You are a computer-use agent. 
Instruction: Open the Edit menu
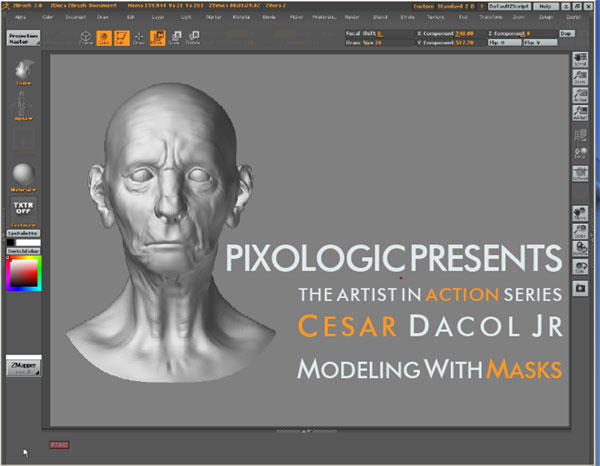[130, 17]
